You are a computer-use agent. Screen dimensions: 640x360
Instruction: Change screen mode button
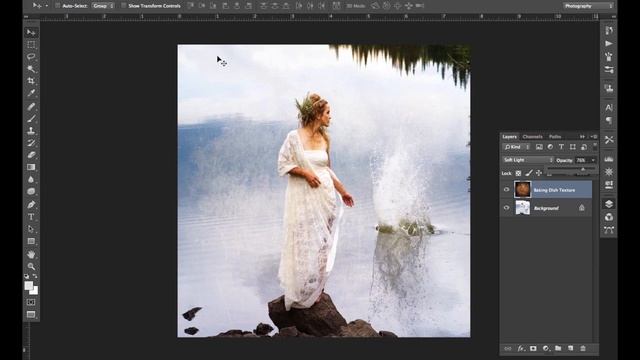(31, 315)
